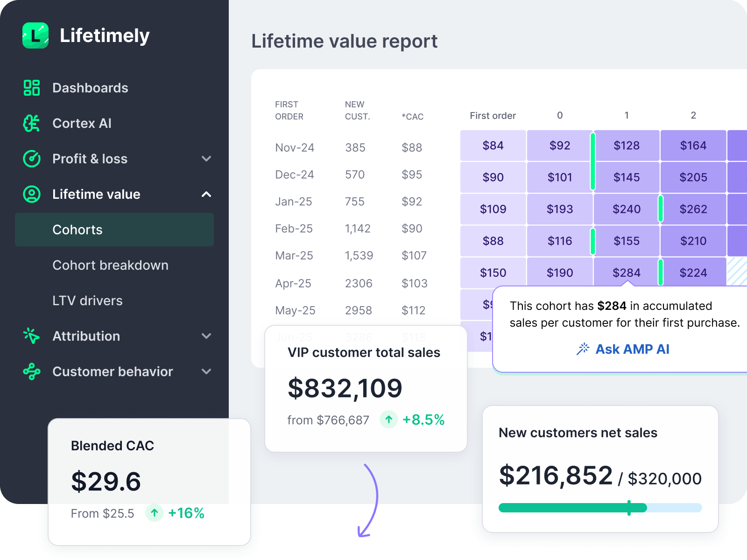Click the New customers net sales progress bar
This screenshot has height=560, width=747.
(x=600, y=508)
